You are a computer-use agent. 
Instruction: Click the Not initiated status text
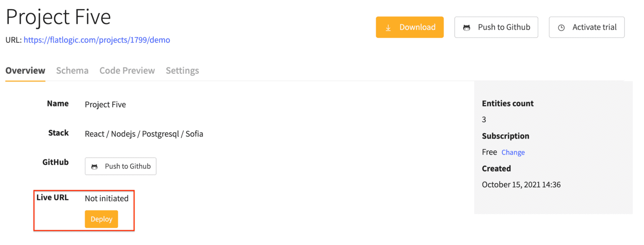(x=106, y=198)
